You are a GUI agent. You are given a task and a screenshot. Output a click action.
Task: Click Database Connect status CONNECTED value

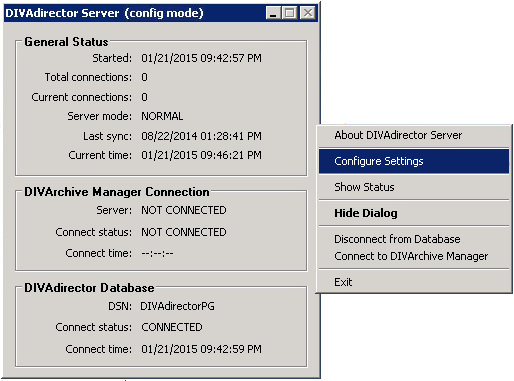pyautogui.click(x=172, y=327)
